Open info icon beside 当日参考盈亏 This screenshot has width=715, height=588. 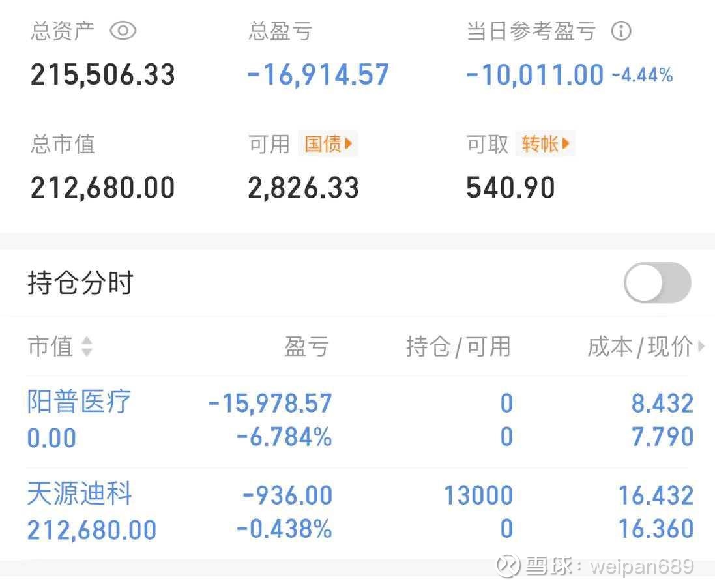(621, 31)
